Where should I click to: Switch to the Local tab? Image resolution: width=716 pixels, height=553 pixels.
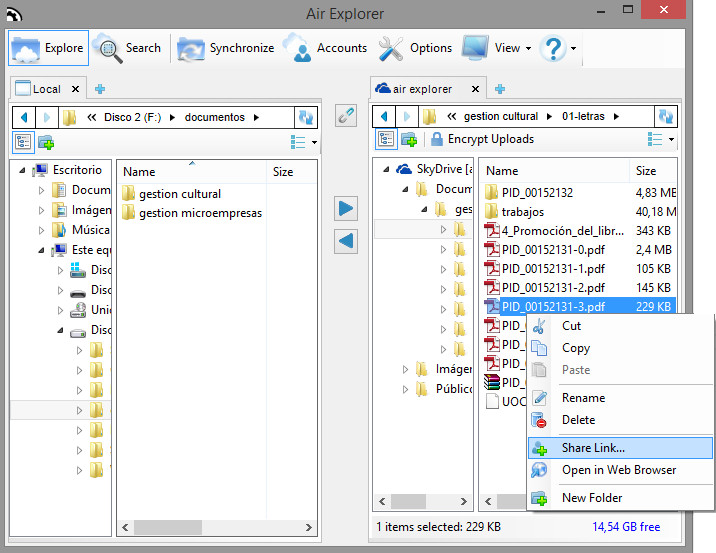click(46, 89)
